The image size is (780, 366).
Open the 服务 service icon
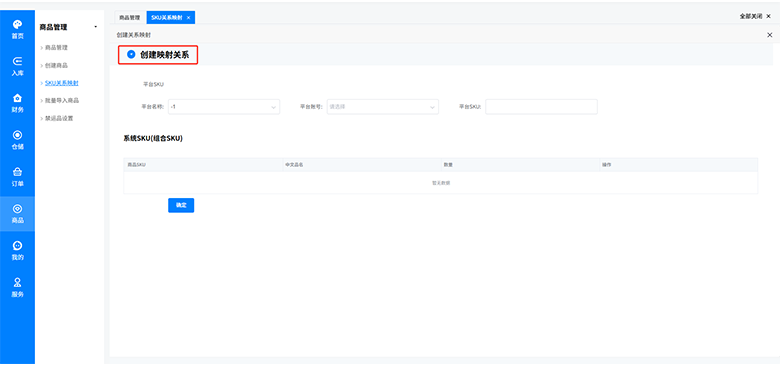17,282
